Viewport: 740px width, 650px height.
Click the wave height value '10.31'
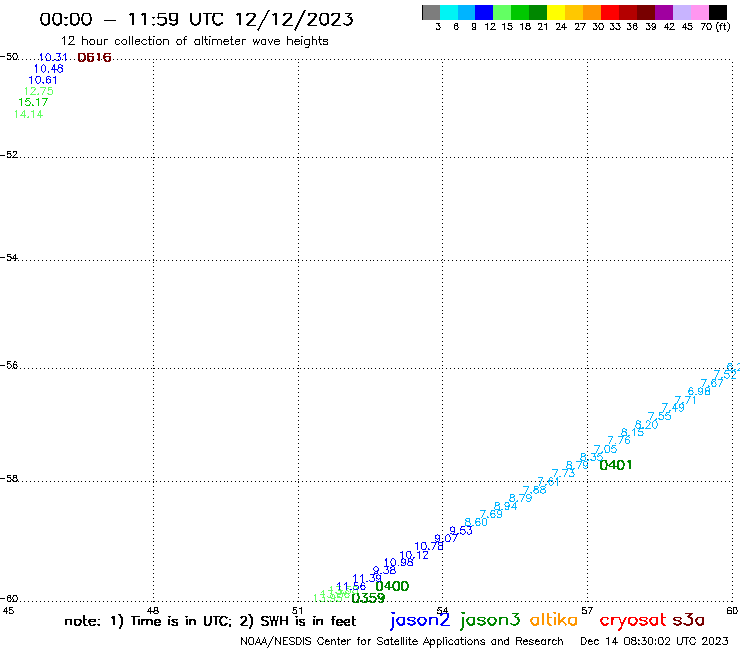tap(53, 57)
